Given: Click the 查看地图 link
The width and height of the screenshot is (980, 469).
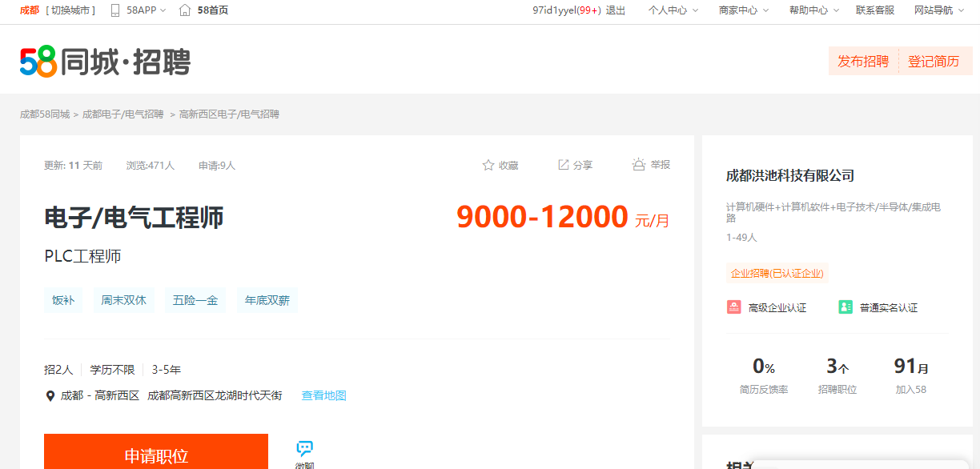Looking at the screenshot, I should [x=323, y=395].
